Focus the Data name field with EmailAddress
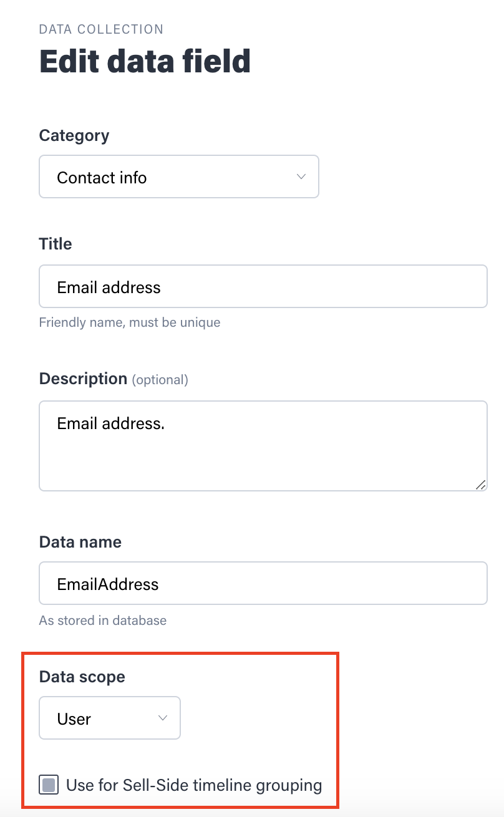Viewport: 504px width, 817px height. pos(263,583)
